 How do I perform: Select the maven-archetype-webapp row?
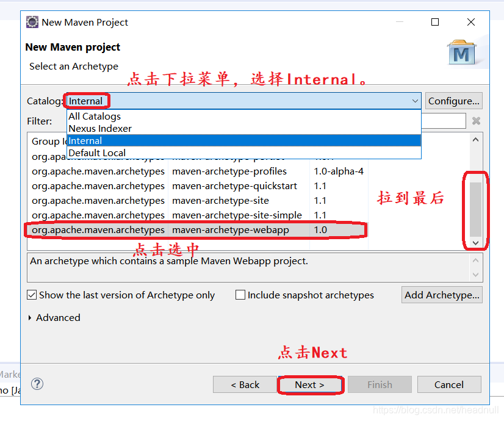click(x=197, y=230)
